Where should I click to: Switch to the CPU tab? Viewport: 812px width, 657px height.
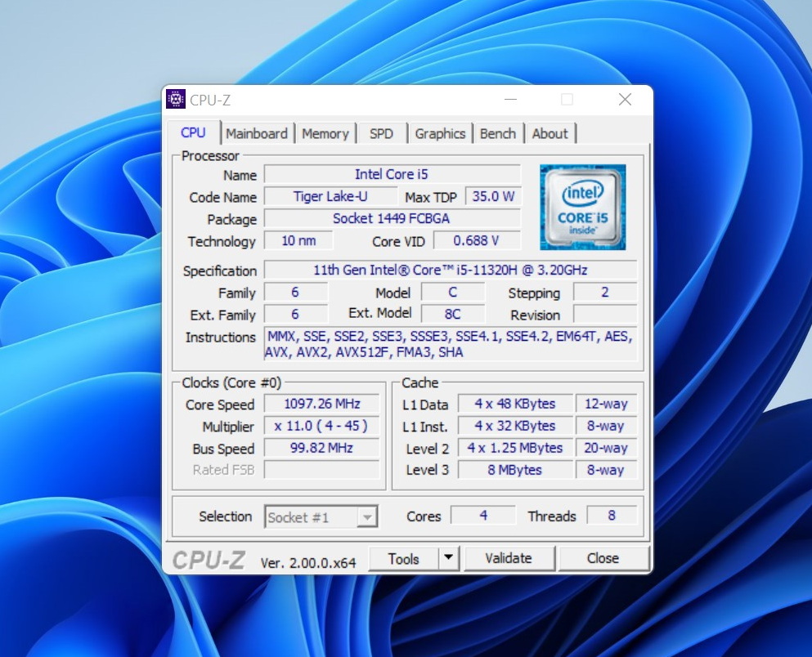point(193,132)
